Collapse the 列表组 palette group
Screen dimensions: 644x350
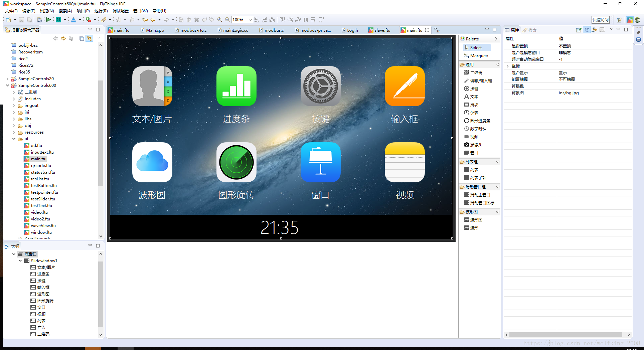pos(480,162)
